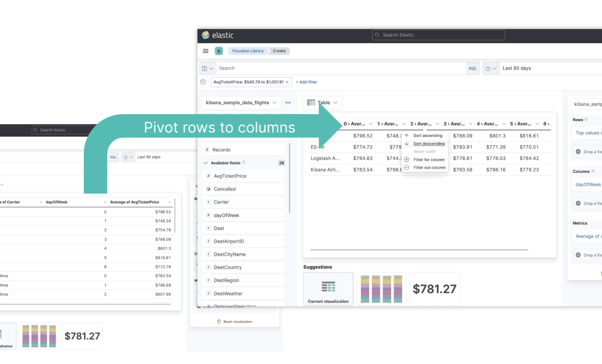The width and height of the screenshot is (602, 364).
Task: Toggle the KQL query language switch
Action: click(472, 69)
